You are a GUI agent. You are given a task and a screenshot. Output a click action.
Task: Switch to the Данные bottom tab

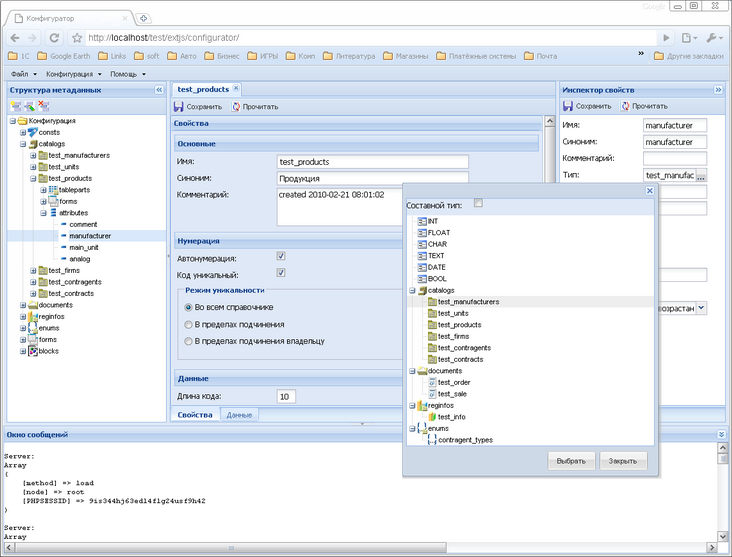click(x=239, y=414)
